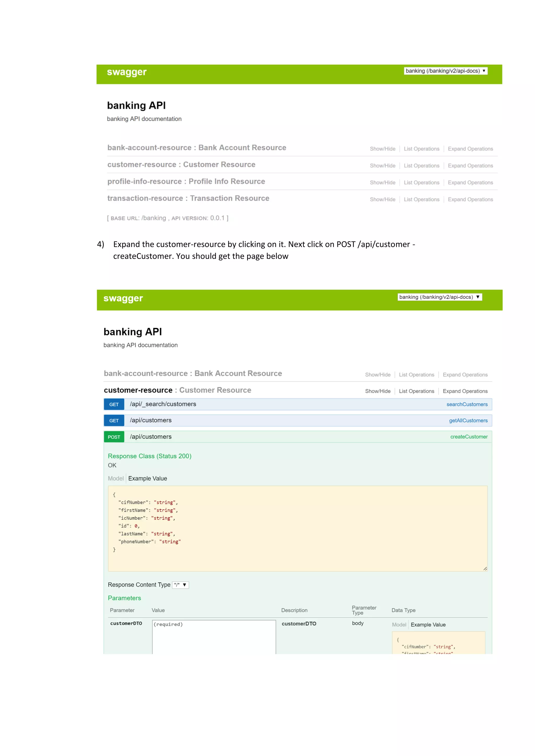Viewport: 535px width, 756px height.
Task: Click Show/Hide for top customer-resource row
Action: point(382,166)
